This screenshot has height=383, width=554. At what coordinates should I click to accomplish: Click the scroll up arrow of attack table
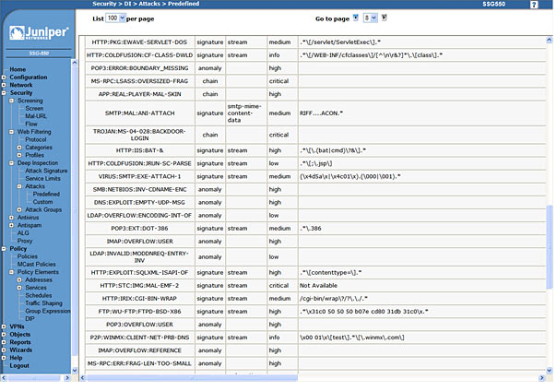pos(549,40)
